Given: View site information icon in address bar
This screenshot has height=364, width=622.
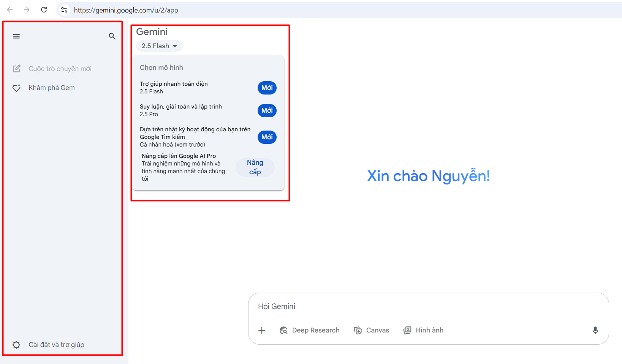Looking at the screenshot, I should point(64,10).
